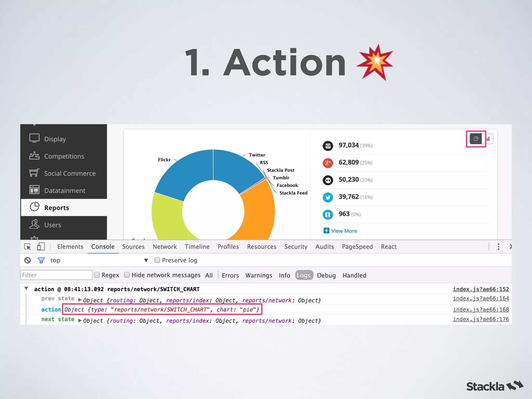This screenshot has width=532, height=399.
Task: Switch to the Network tab
Action: 165,247
